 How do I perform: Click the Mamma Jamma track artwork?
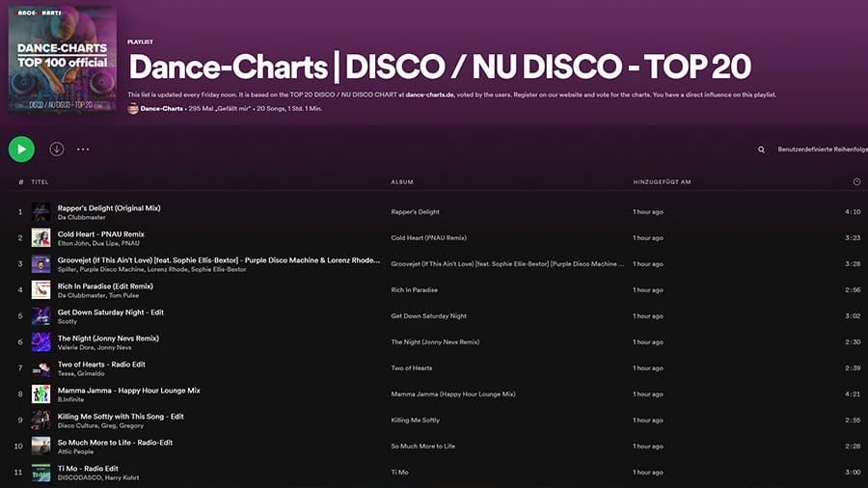tap(41, 393)
